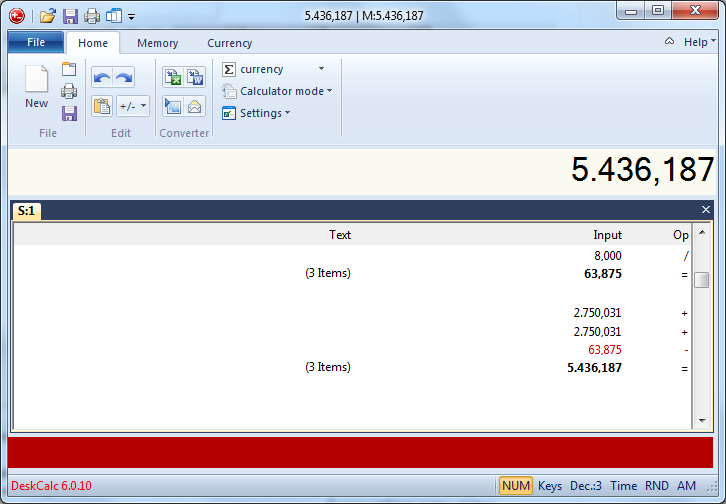
Task: Export the tape as image
Action: pos(173,106)
